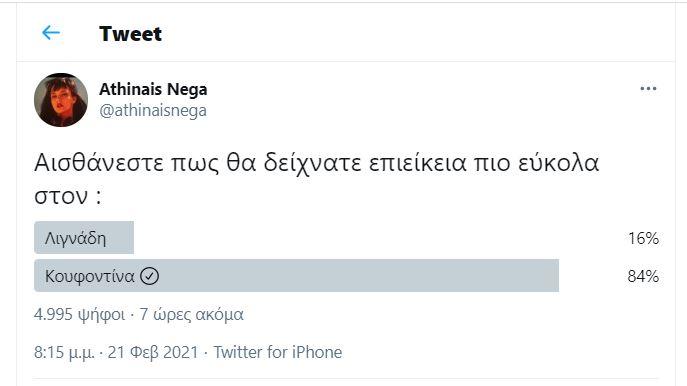Click the 84% poll result
Viewport: 687px width, 386px height.
(x=643, y=276)
